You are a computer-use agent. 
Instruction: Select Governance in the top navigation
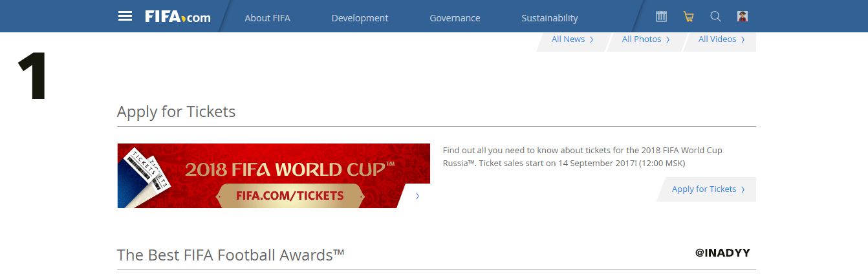pos(455,18)
